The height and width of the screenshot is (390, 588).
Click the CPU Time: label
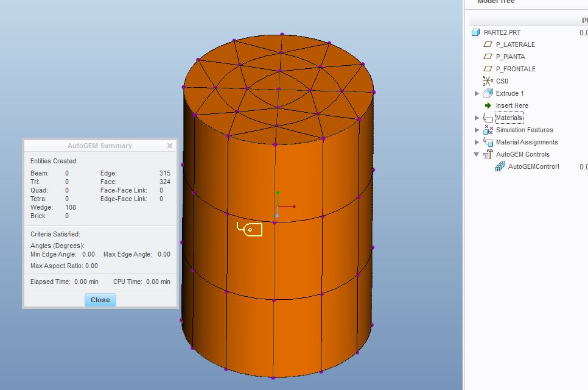click(127, 282)
